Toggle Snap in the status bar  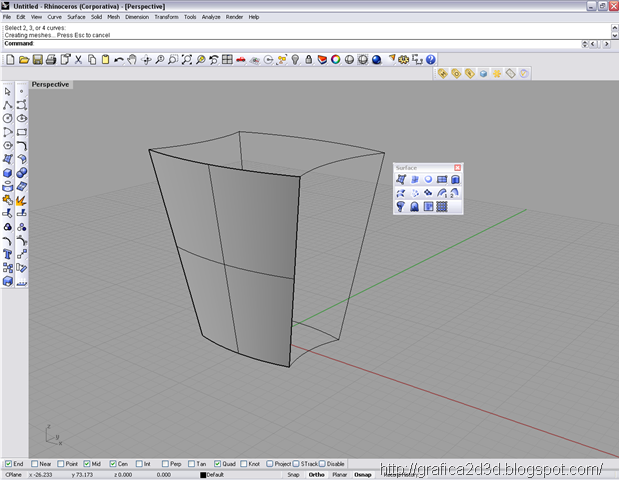(x=293, y=474)
